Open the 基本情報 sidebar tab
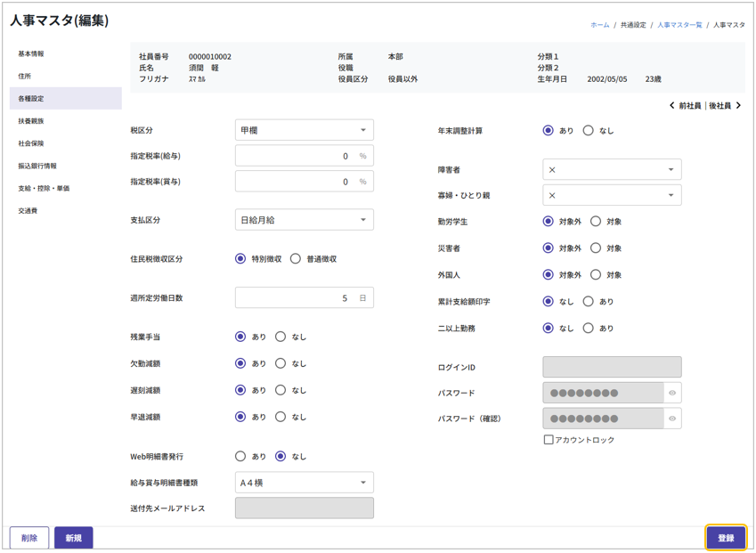Image resolution: width=756 pixels, height=553 pixels. point(31,54)
